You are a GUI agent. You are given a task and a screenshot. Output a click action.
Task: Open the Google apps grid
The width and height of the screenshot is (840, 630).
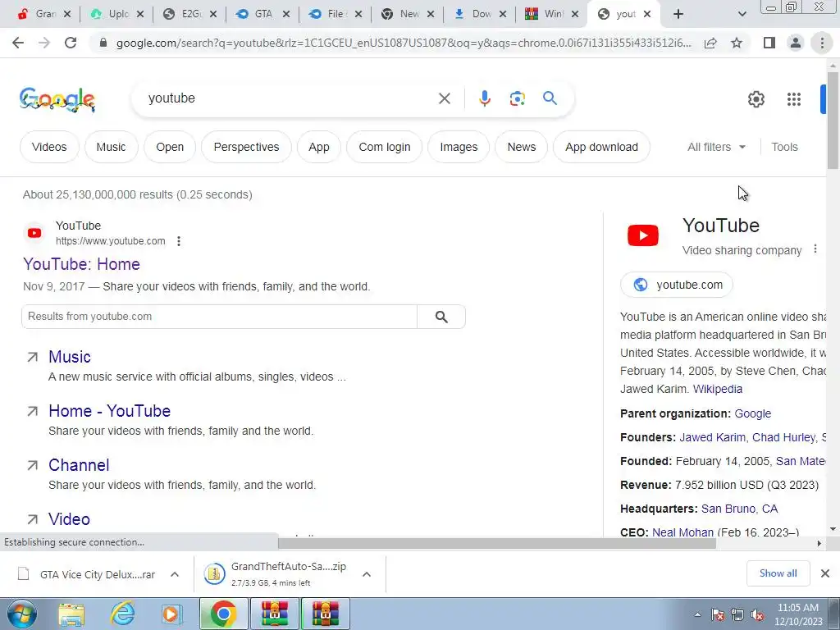(x=794, y=99)
